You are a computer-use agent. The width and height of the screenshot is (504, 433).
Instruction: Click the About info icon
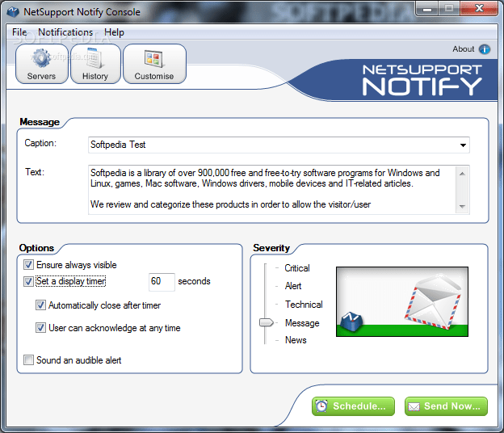point(484,49)
